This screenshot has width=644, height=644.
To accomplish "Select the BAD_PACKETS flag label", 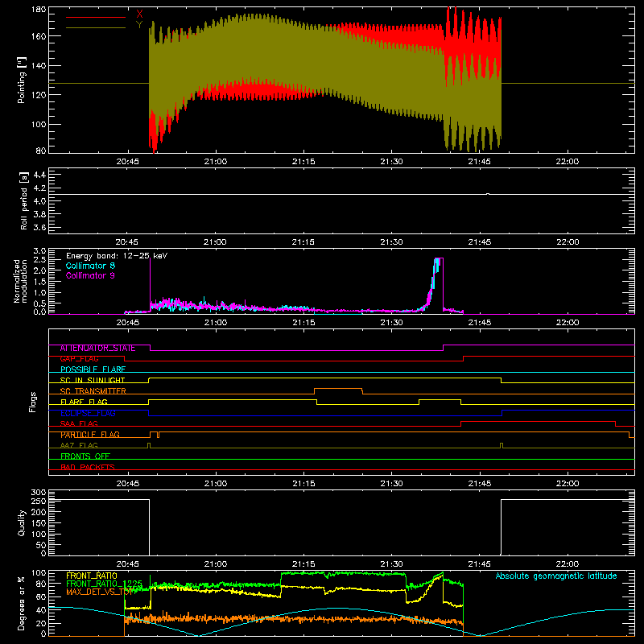I will coord(88,467).
